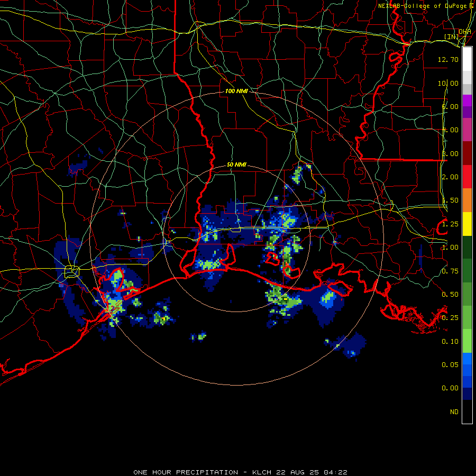Image resolution: width=476 pixels, height=476 pixels.
Task: Pick the bright red legend swatch near 2.00
Action: [x=467, y=177]
